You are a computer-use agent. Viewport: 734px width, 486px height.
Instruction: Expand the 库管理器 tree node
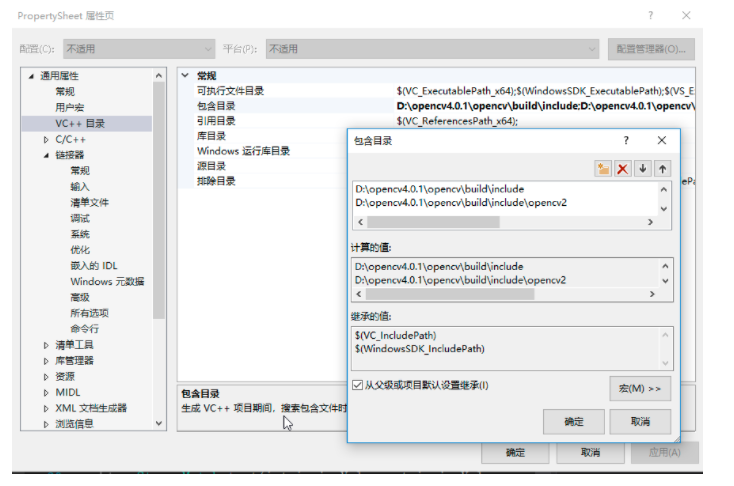[x=46, y=361]
